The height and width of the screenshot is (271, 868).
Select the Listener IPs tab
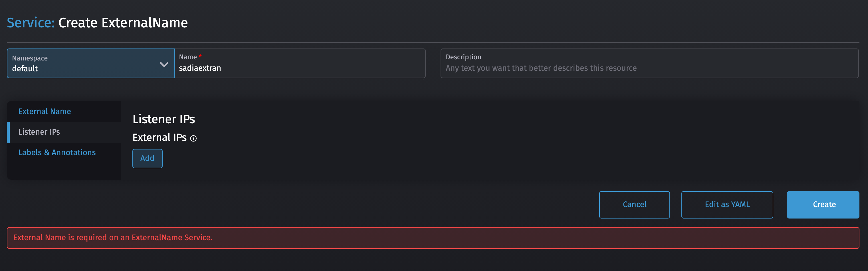tap(39, 132)
